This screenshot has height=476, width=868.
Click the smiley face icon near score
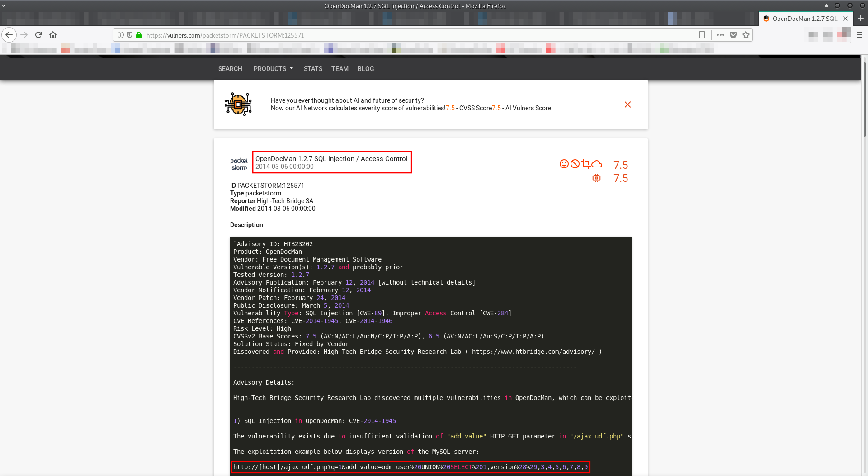click(x=564, y=164)
